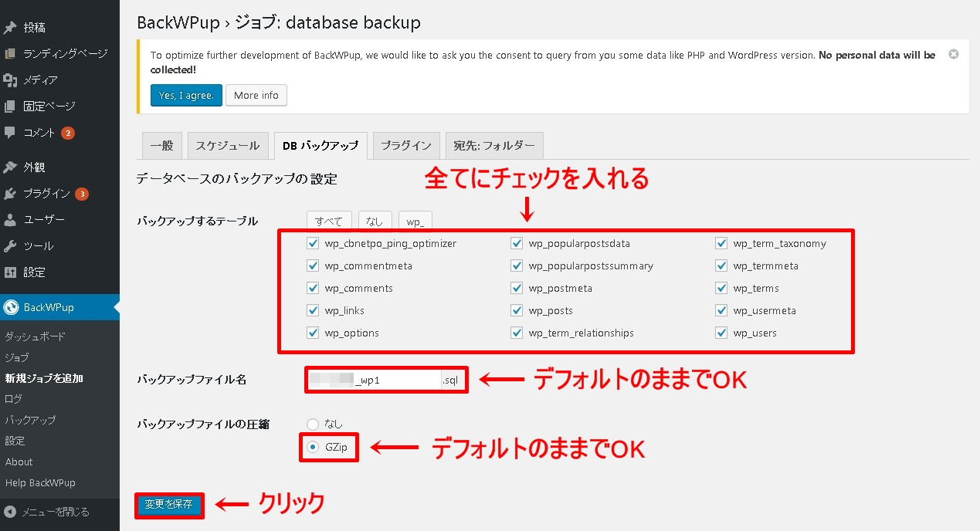Toggle the wp_postmeta checkbox
Screen dimensions: 980x531
click(517, 288)
